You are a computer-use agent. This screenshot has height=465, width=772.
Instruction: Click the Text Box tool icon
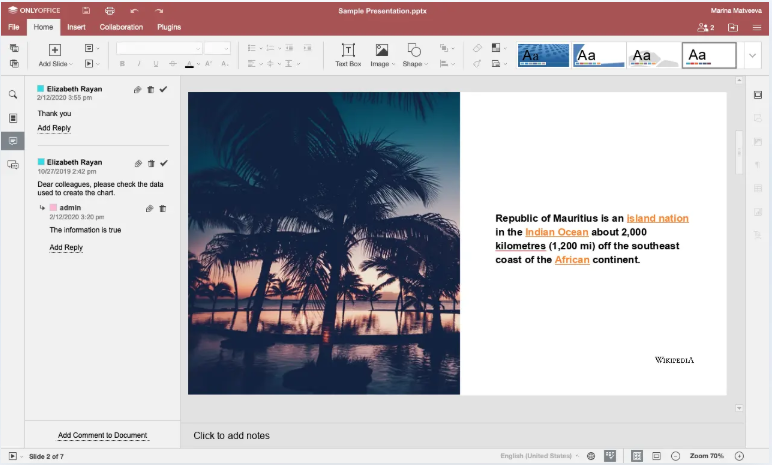point(348,50)
